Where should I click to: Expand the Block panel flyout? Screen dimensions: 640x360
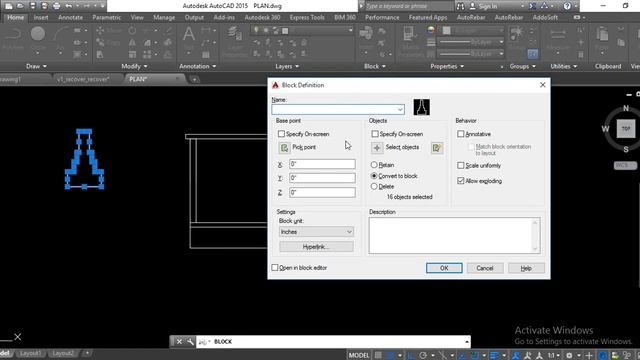pyautogui.click(x=375, y=66)
